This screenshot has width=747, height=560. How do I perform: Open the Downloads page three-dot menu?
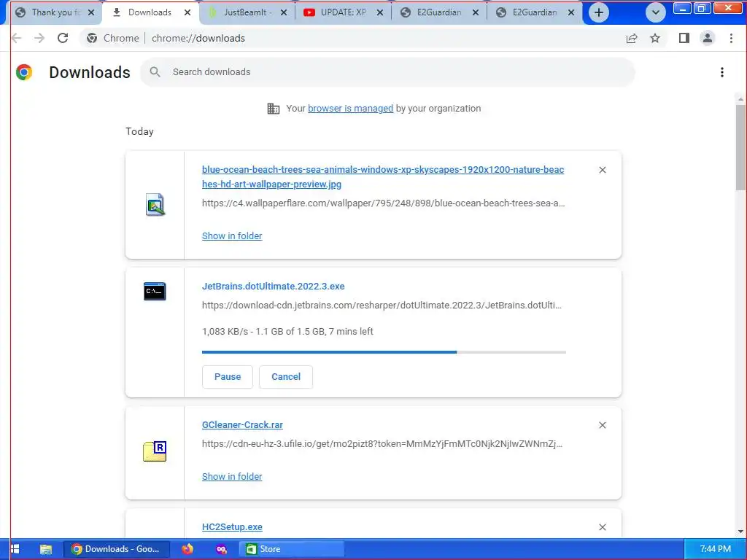[722, 72]
